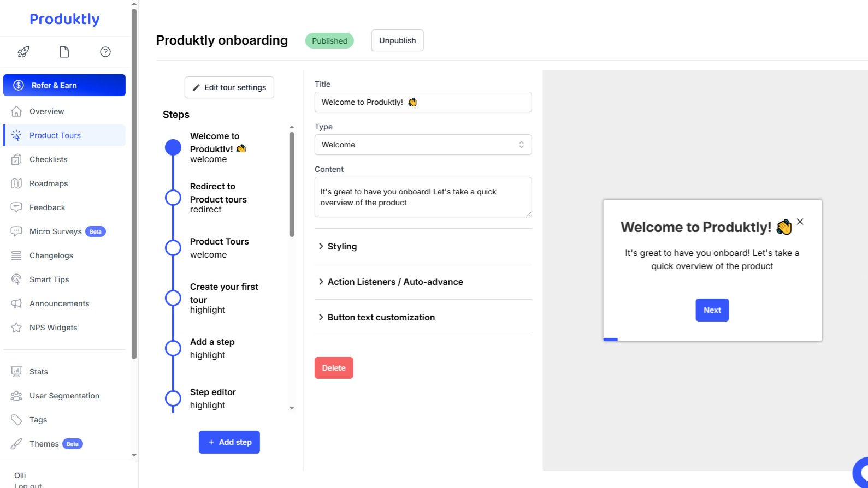Go to Micro Surveys in sidebar

point(56,231)
